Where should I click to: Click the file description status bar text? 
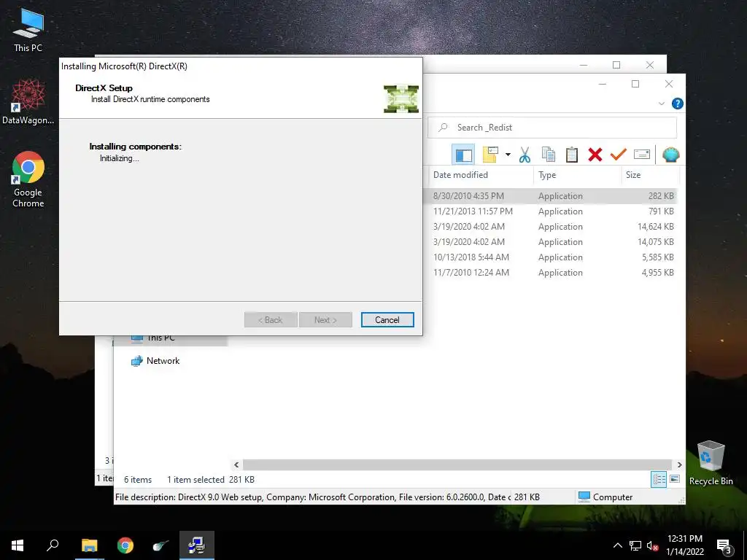(x=312, y=497)
